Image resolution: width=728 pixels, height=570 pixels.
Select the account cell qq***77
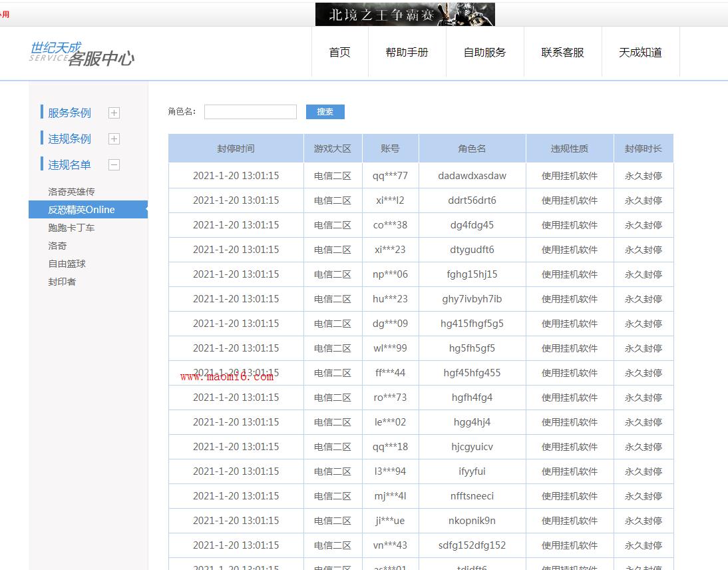point(390,176)
